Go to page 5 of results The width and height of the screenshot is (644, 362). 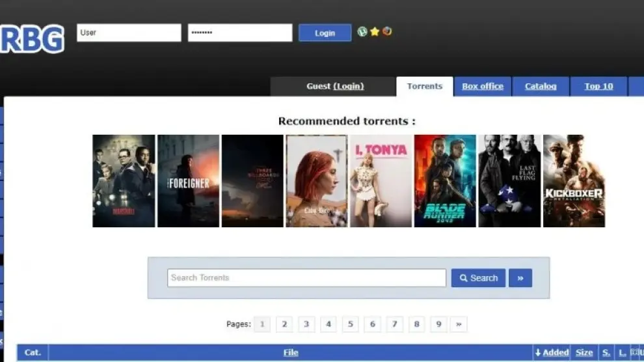(350, 324)
